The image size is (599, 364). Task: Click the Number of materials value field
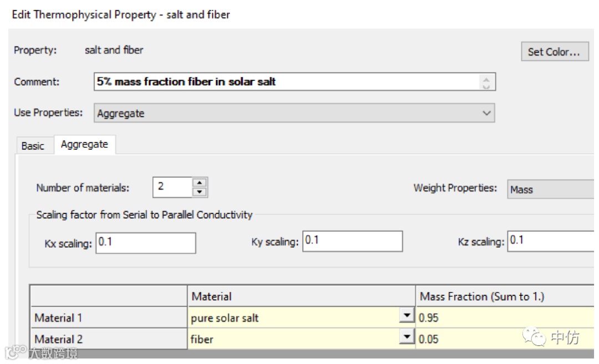coord(171,187)
